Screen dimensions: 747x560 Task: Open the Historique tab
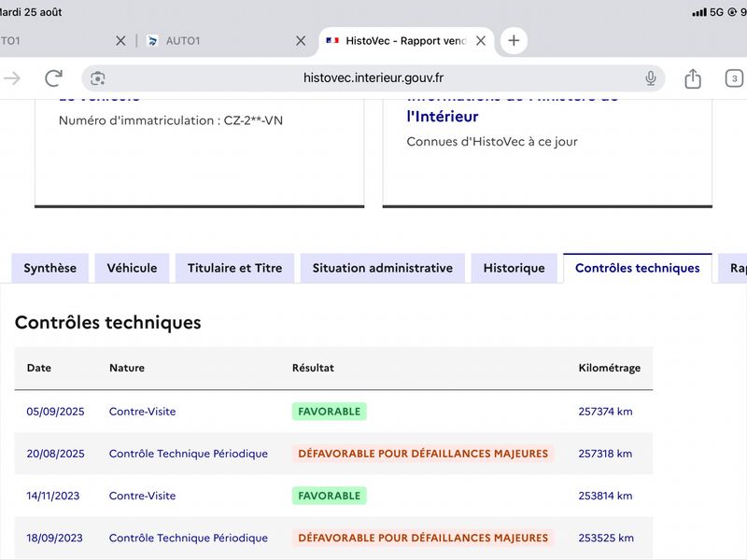click(514, 268)
